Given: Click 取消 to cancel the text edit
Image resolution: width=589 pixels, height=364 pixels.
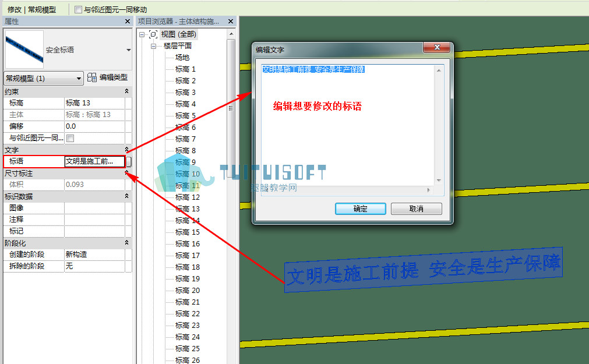Looking at the screenshot, I should tap(416, 209).
